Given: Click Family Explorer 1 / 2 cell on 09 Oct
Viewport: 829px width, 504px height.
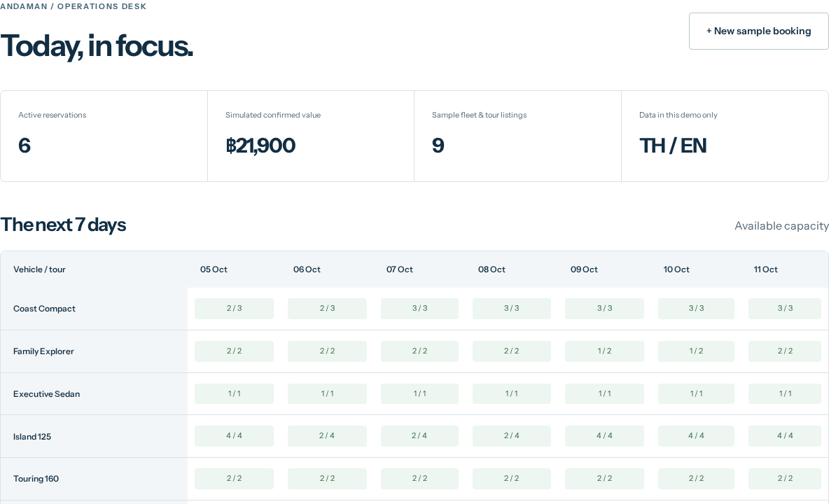Looking at the screenshot, I should click(604, 351).
